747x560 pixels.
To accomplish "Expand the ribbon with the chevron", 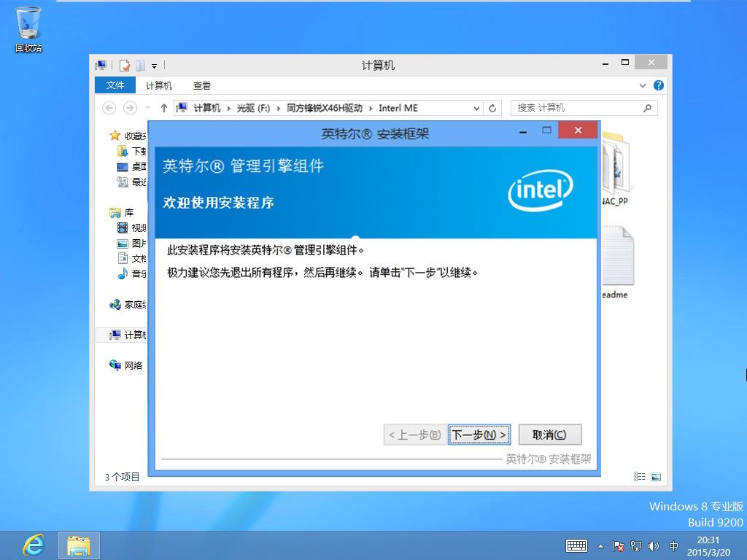I will [643, 86].
